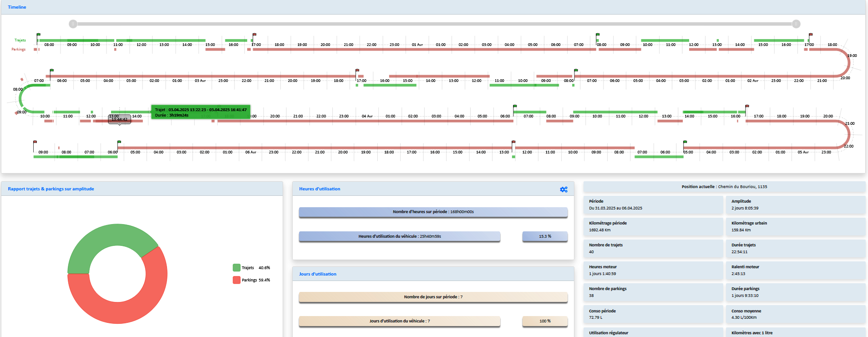Click the Timeline panel title
This screenshot has height=337, width=868.
17,7
